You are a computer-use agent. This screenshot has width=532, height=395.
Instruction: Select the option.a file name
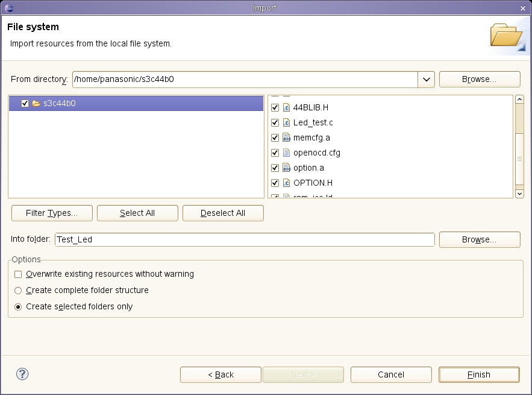308,168
